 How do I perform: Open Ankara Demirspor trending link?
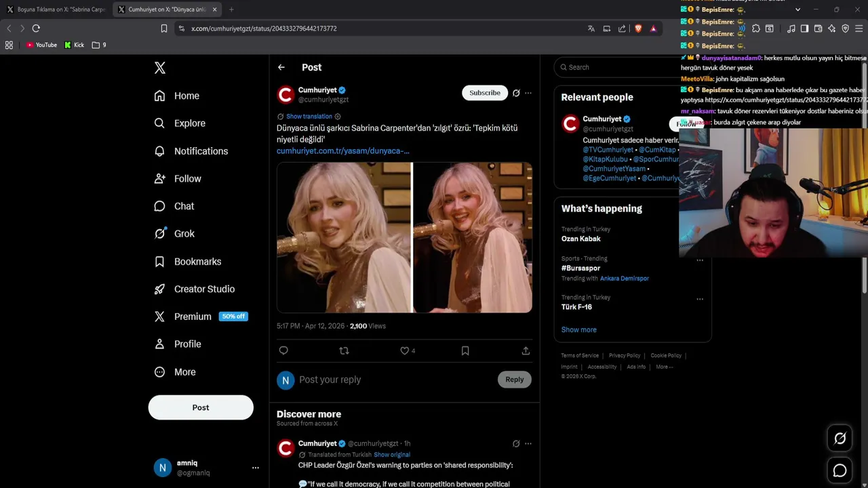click(625, 279)
